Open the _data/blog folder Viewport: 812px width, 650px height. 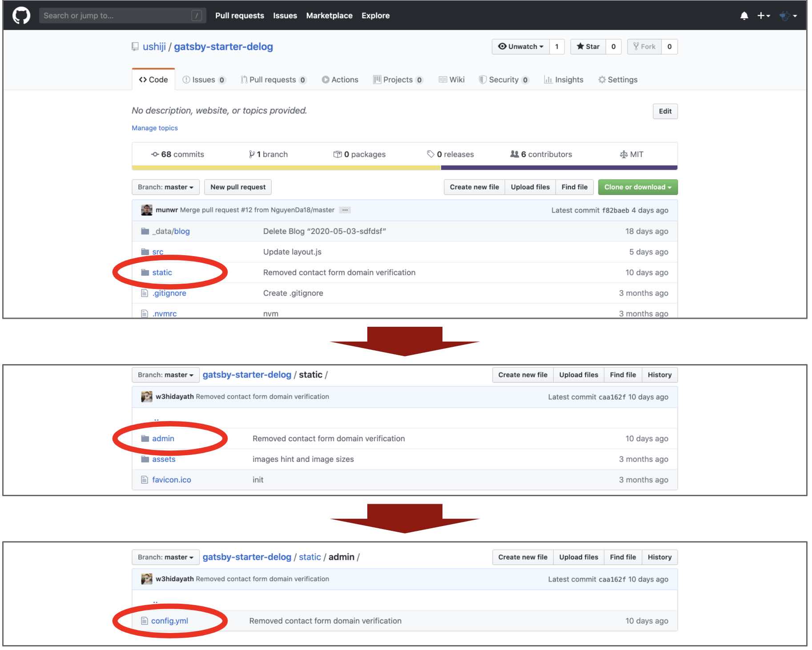point(171,231)
